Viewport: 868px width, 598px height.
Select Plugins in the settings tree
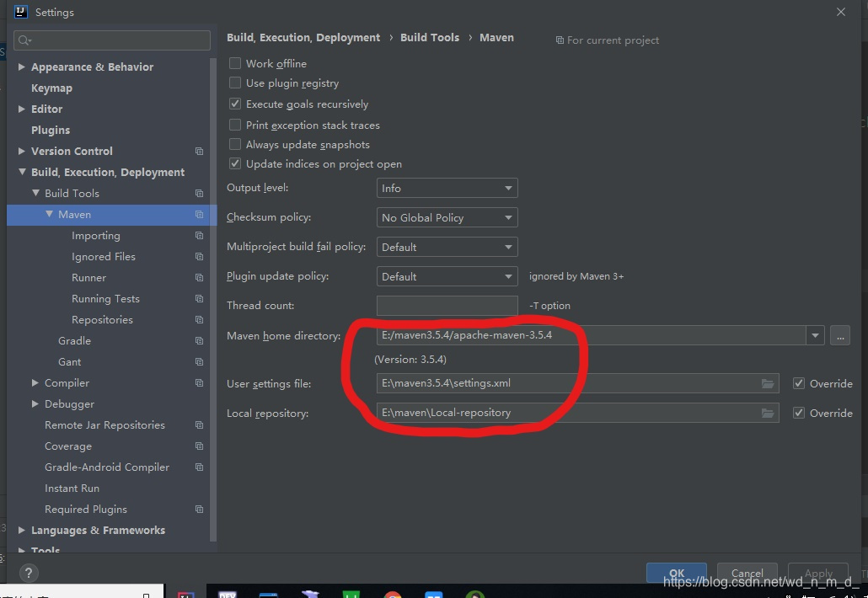pyautogui.click(x=51, y=130)
